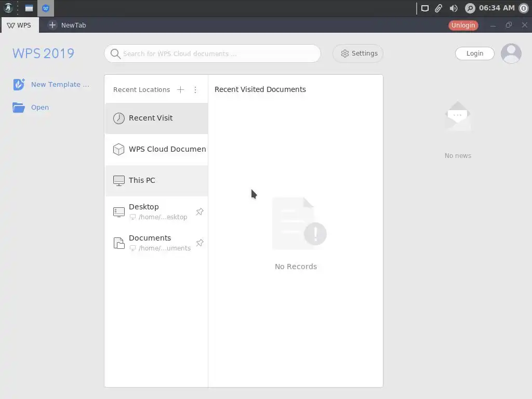
Task: Open the New Template document icon
Action: (19, 84)
